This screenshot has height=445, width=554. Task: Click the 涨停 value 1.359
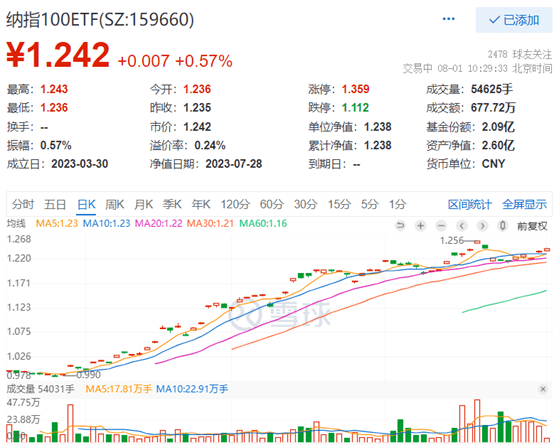355,89
